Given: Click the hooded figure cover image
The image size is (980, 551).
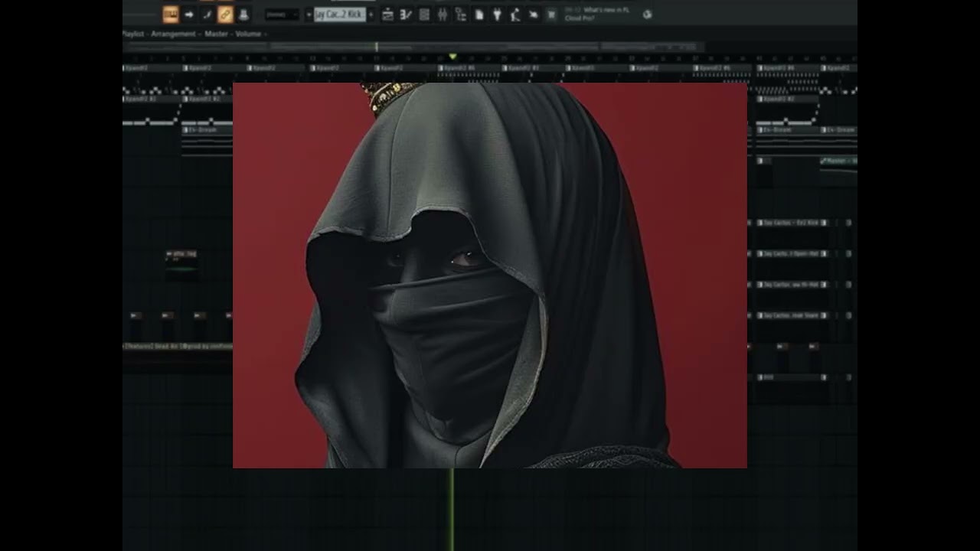Looking at the screenshot, I should (x=490, y=275).
